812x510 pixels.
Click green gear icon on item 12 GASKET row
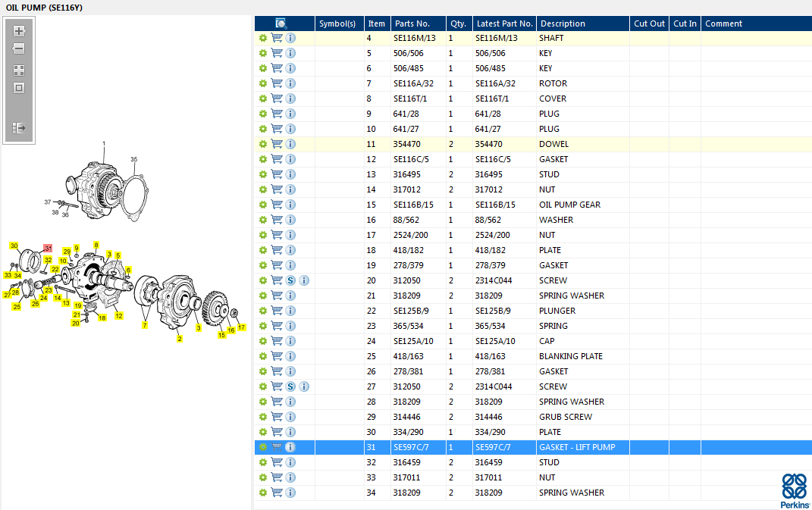(x=263, y=159)
